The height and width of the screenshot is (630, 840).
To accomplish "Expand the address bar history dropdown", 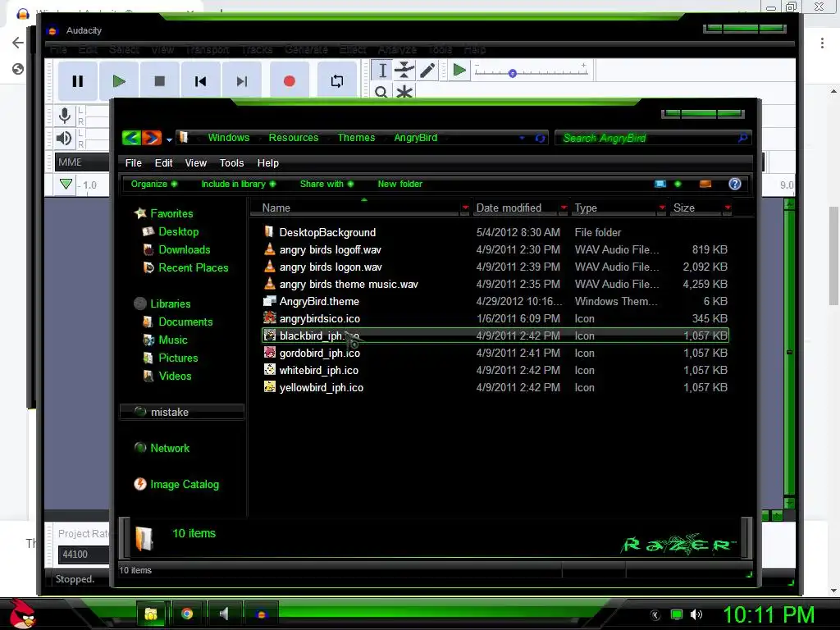I will pyautogui.click(x=522, y=138).
